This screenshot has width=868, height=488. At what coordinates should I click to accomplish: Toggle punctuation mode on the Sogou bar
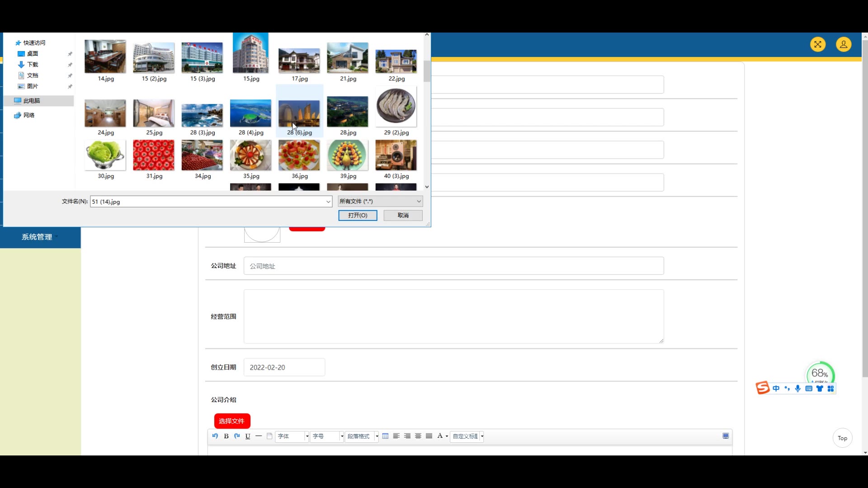[787, 389]
